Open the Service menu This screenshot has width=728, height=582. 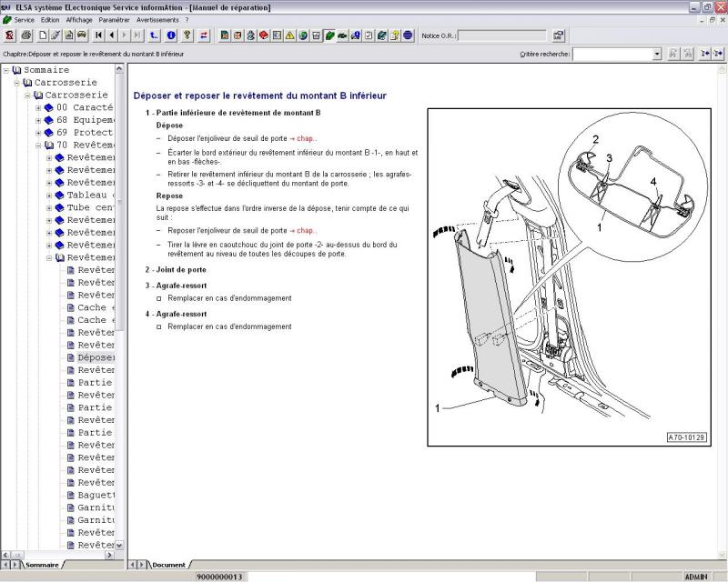click(x=25, y=20)
